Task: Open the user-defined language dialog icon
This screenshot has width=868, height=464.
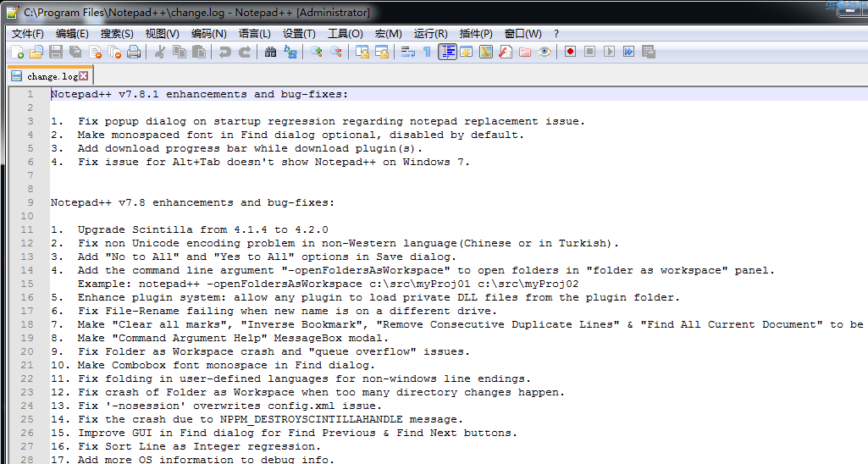Action: [x=467, y=52]
